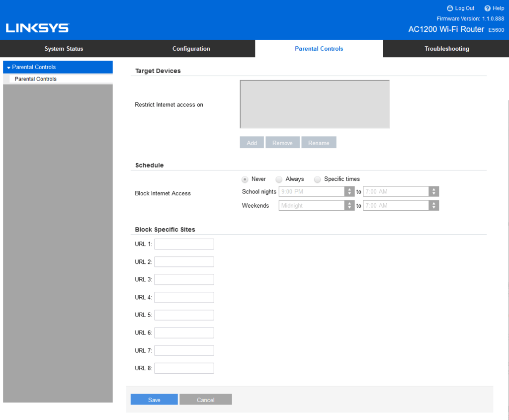Select the Parental Controls tab
This screenshot has height=420, width=509.
[319, 49]
